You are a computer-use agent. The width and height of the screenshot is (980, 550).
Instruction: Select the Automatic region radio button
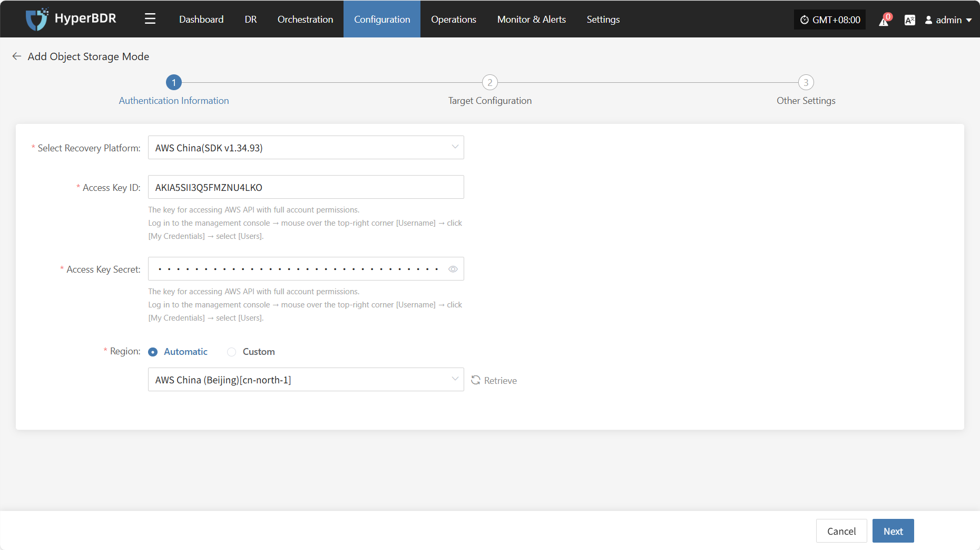(153, 352)
